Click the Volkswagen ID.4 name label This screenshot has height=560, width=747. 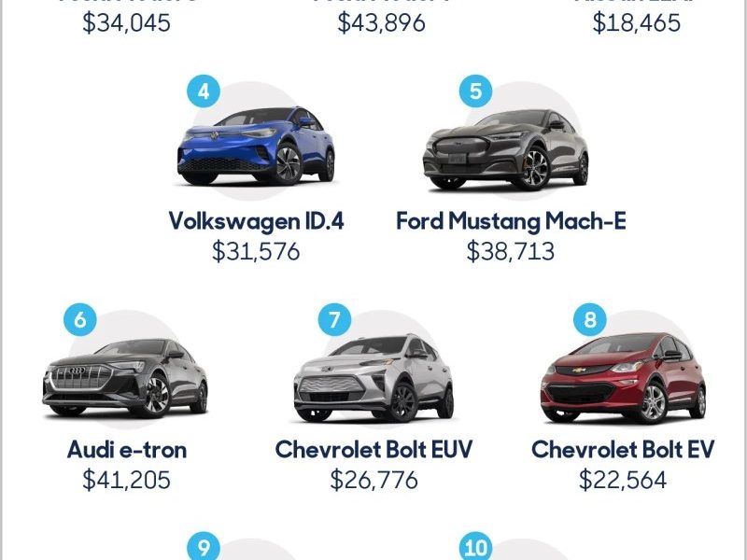256,221
